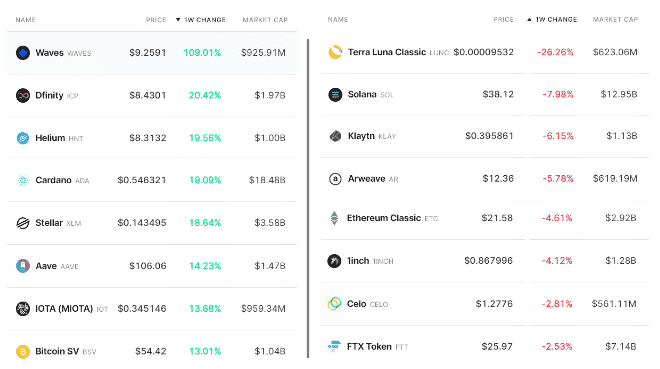
Task: Sort right table by 1W Change ascending arrow
Action: pyautogui.click(x=529, y=20)
